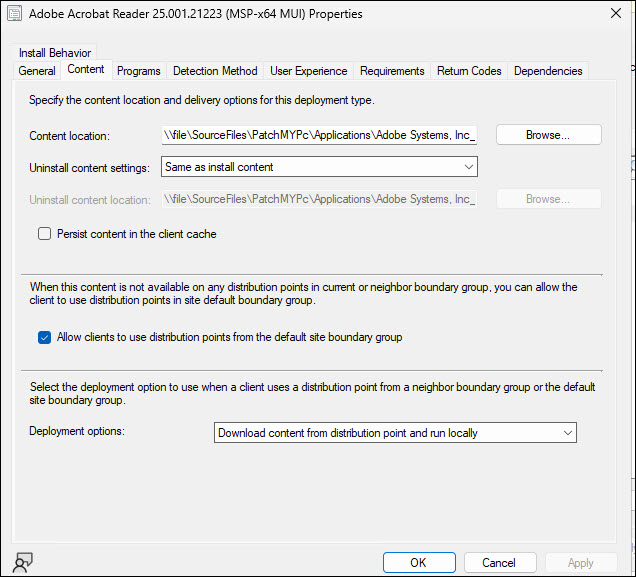The image size is (636, 577).
Task: Click the feedback icon in bottom-left corner
Action: (x=22, y=561)
